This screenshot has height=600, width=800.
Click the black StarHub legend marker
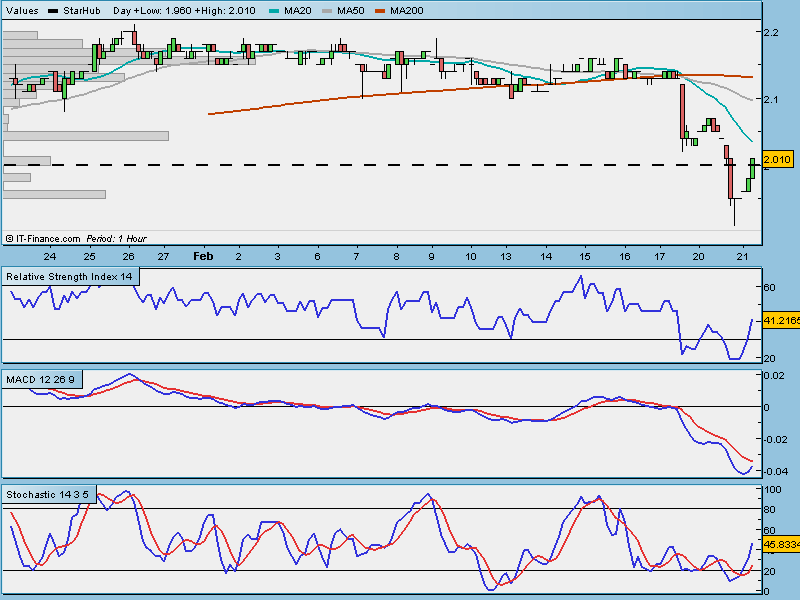click(53, 11)
